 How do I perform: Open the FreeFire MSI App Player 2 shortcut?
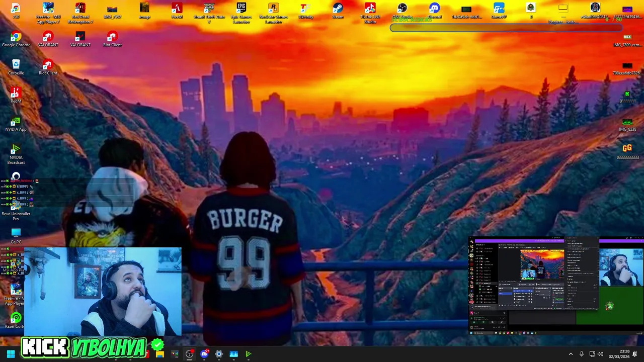[48, 13]
